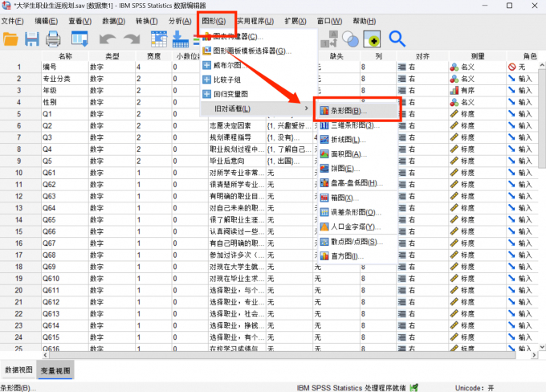Choose 箱图(X) from chart submenu
The image size is (546, 392).
[x=357, y=198]
